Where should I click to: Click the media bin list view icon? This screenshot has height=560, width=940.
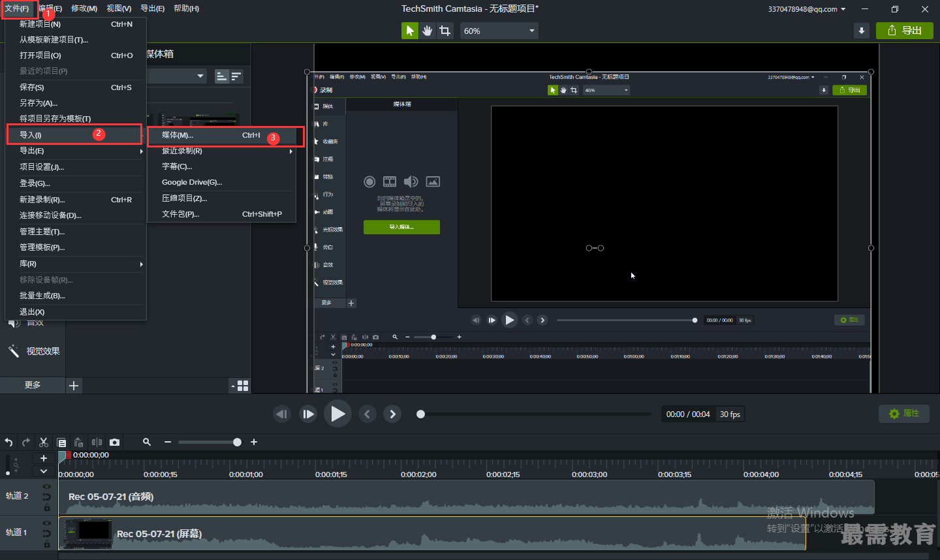coord(222,76)
